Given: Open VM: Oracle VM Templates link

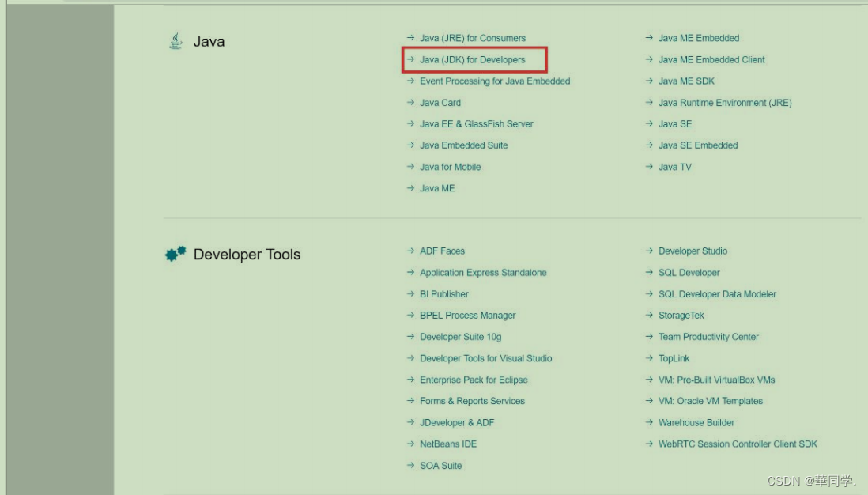Looking at the screenshot, I should (x=711, y=402).
